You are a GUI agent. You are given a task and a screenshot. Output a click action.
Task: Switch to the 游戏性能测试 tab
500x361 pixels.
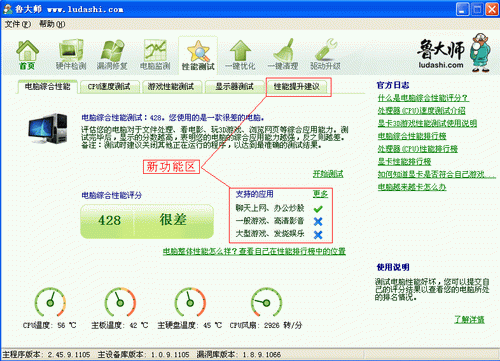point(171,87)
